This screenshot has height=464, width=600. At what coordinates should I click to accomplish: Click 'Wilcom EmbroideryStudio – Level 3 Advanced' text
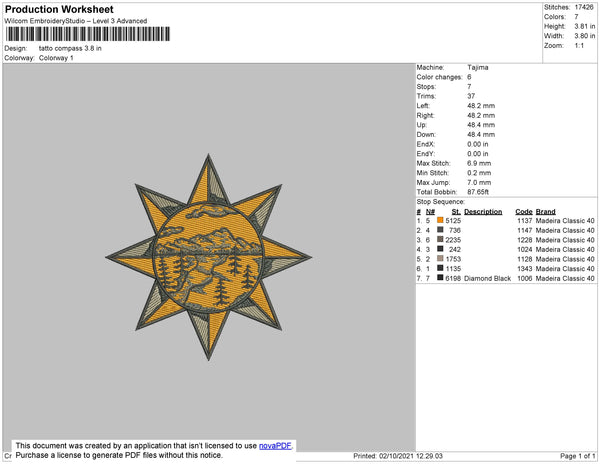(76, 21)
